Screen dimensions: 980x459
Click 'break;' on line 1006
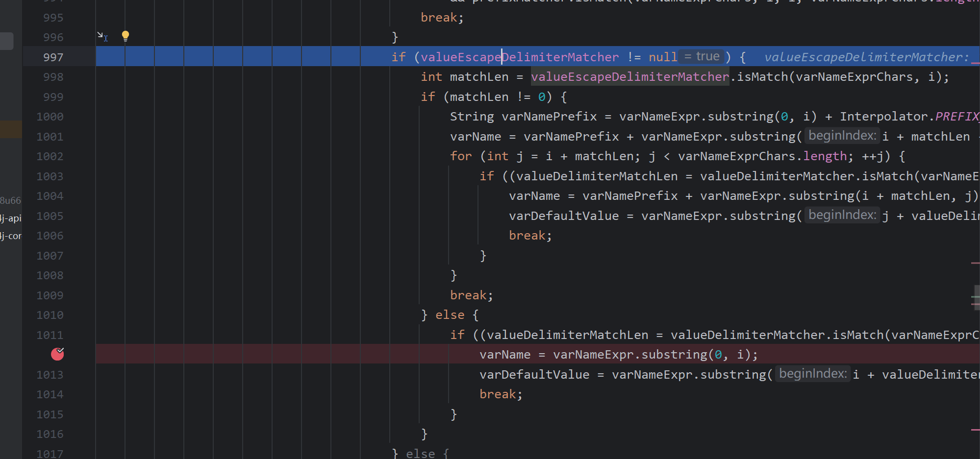530,236
